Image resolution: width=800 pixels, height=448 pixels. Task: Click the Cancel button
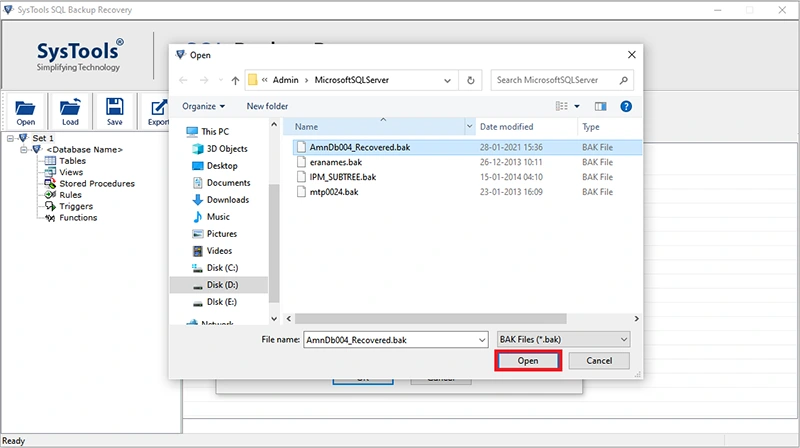[x=599, y=361]
